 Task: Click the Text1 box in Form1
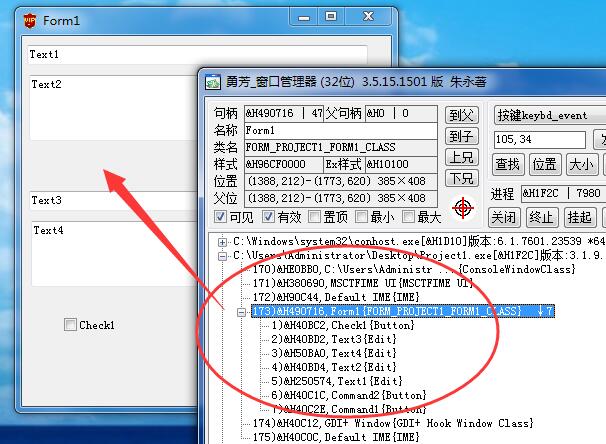pos(197,54)
